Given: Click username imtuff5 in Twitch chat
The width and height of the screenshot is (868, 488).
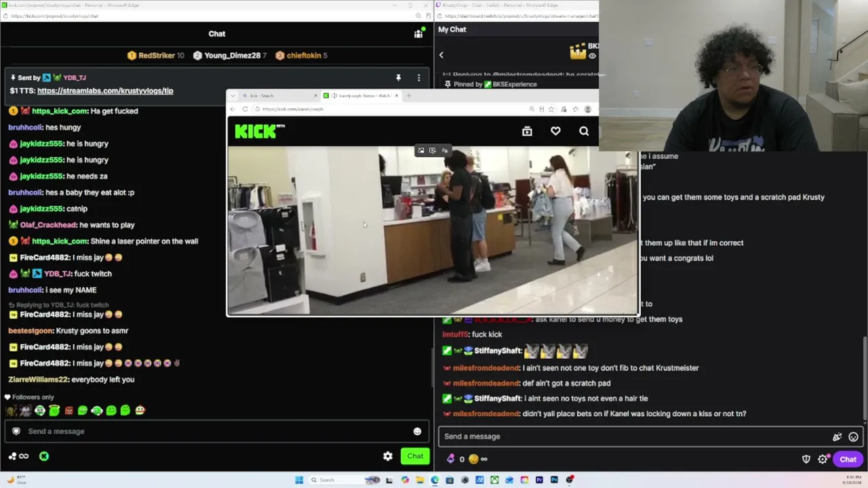Looking at the screenshot, I should 454,334.
